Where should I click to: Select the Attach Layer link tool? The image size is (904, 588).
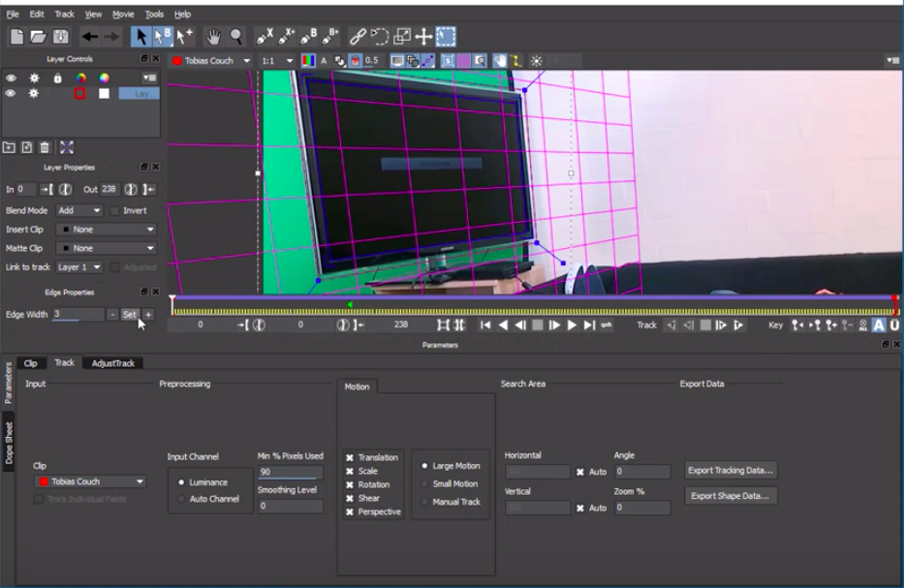tap(358, 37)
